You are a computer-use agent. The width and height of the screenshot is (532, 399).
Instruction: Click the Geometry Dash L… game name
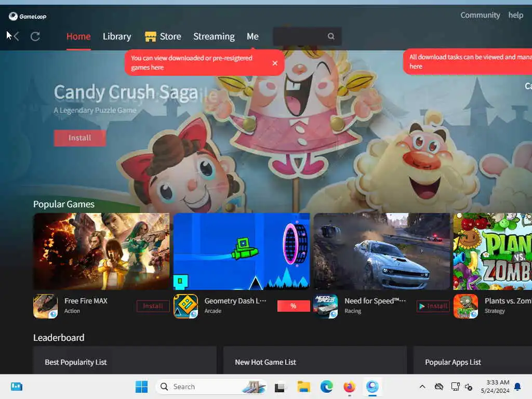(235, 301)
